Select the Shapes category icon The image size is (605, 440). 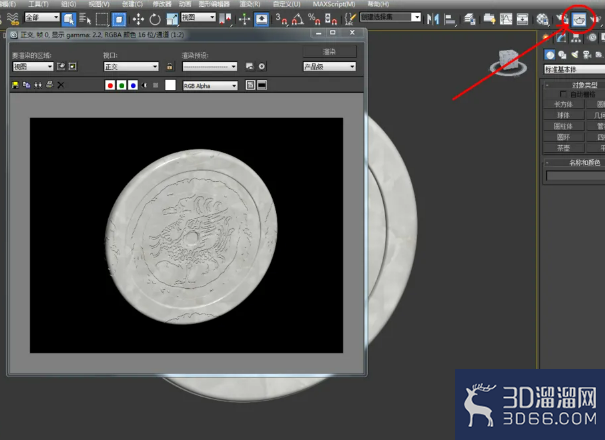[562, 55]
